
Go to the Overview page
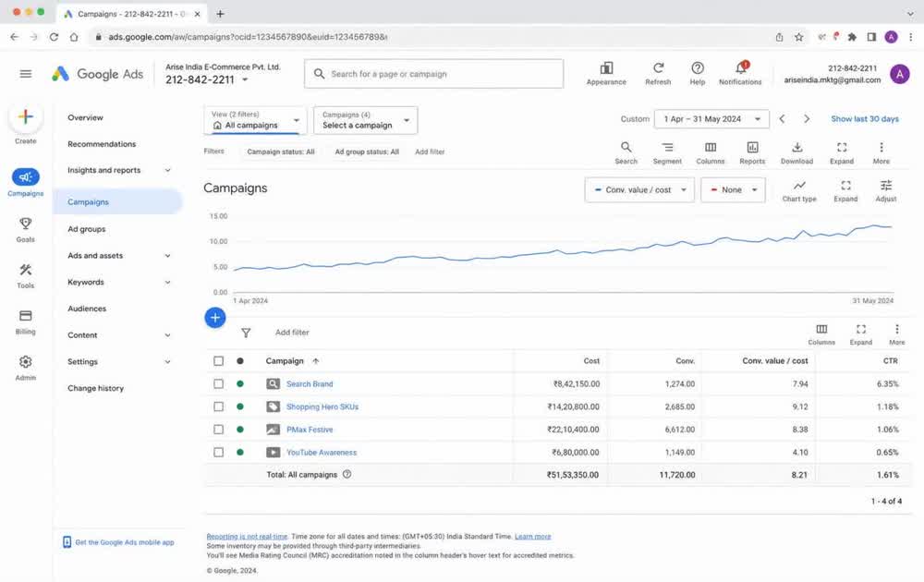pos(85,118)
